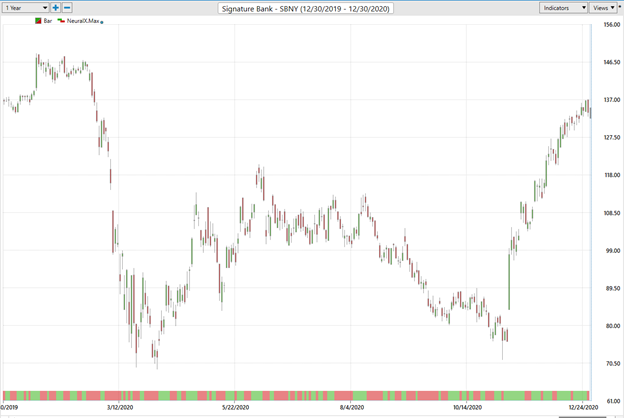Open the Views dropdown

coord(603,8)
